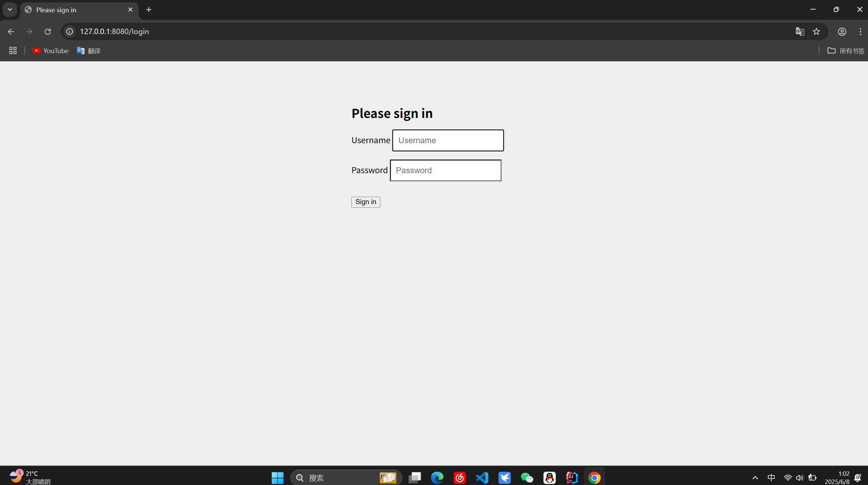Bookmark this page with star icon

click(816, 32)
